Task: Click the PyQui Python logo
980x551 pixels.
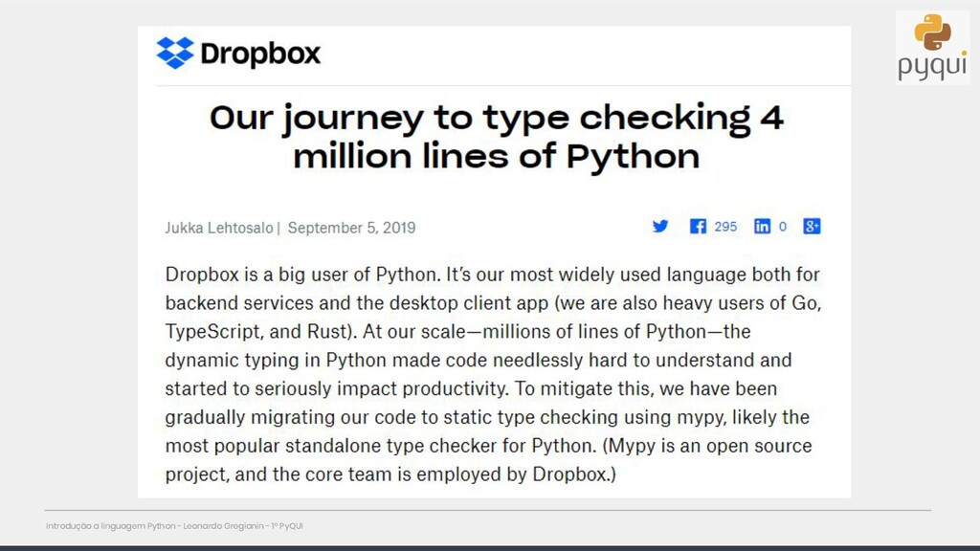Action: (x=932, y=48)
